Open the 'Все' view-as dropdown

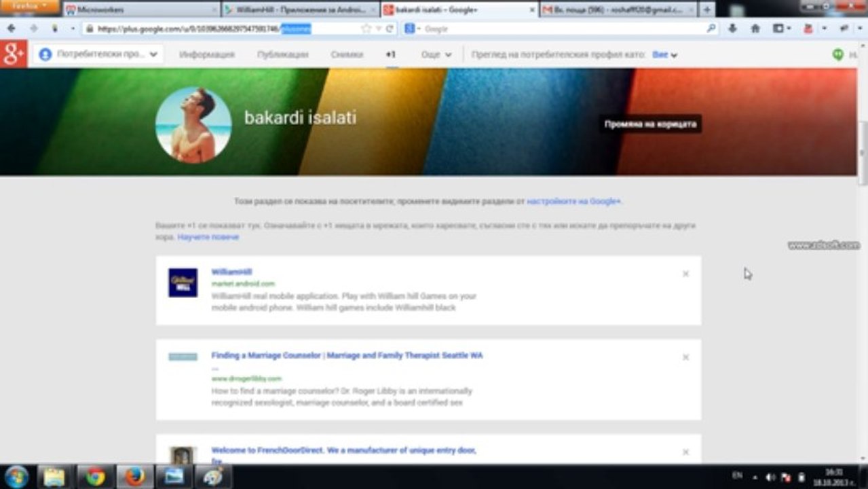(x=664, y=54)
